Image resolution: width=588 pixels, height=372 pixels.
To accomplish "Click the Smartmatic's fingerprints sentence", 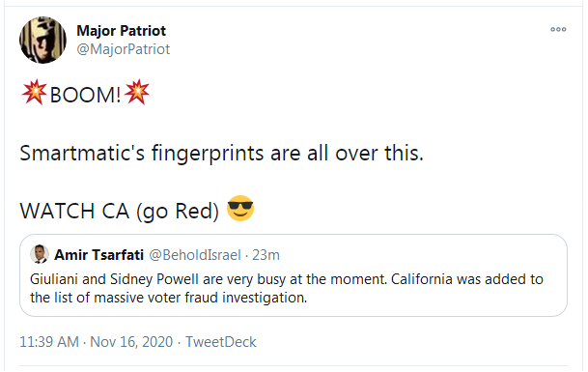I will tap(222, 154).
